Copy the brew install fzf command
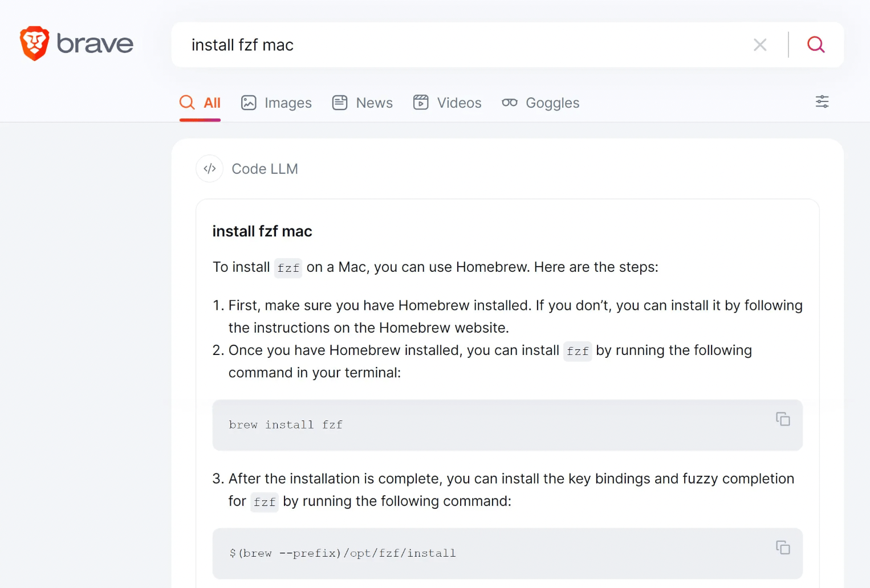Viewport: 870px width, 588px height. tap(783, 419)
